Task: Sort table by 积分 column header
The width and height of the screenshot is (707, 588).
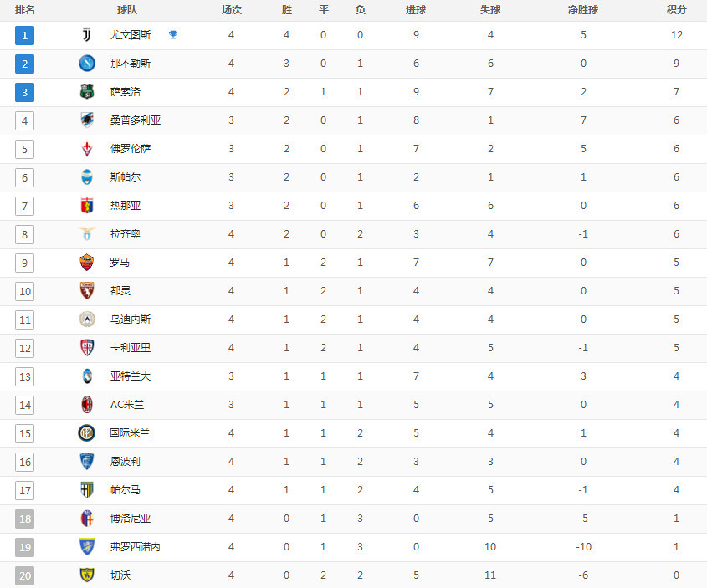Action: tap(676, 10)
